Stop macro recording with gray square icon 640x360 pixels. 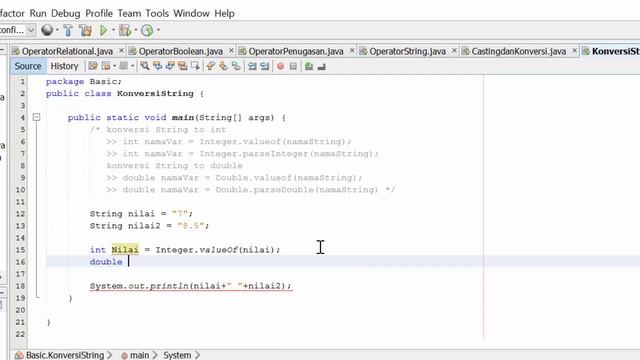293,66
